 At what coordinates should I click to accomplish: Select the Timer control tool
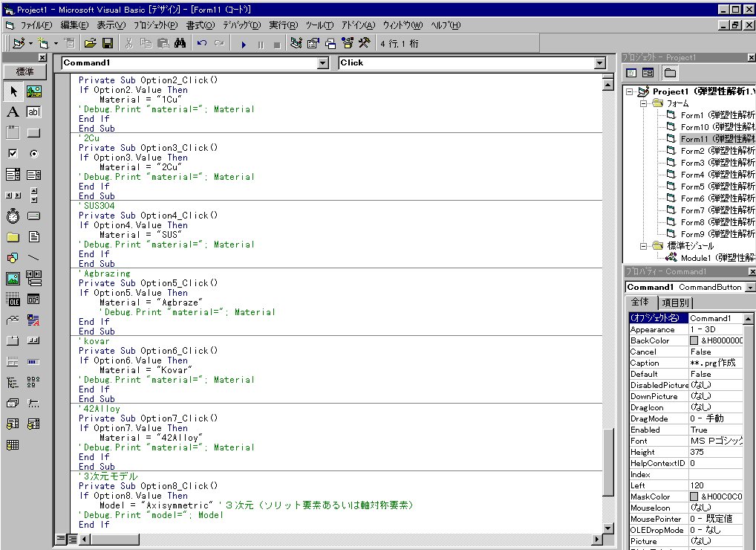pos(13,216)
